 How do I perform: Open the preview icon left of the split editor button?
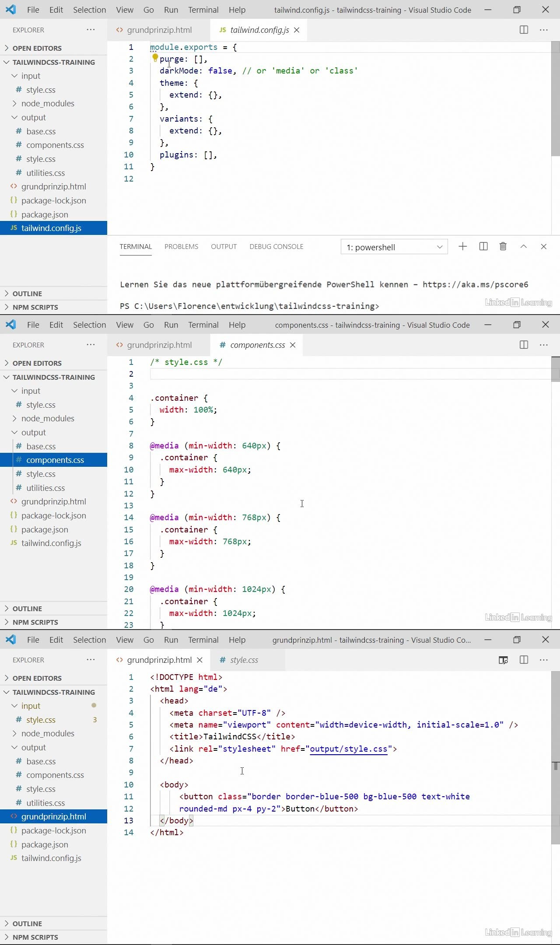click(x=503, y=660)
